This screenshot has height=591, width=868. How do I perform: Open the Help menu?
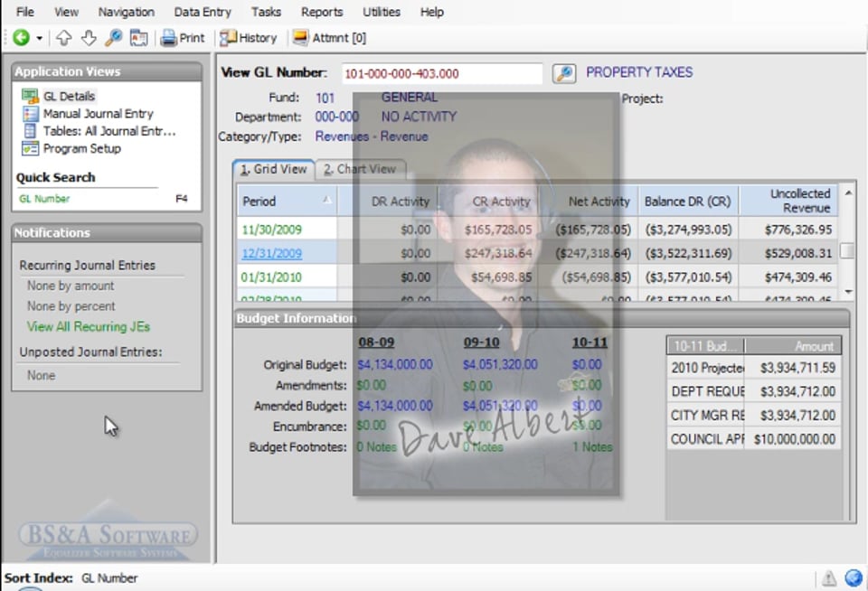tap(432, 12)
